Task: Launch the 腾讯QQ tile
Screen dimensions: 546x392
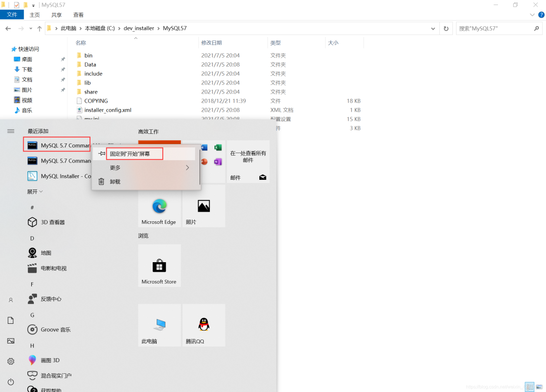Action: 204,325
